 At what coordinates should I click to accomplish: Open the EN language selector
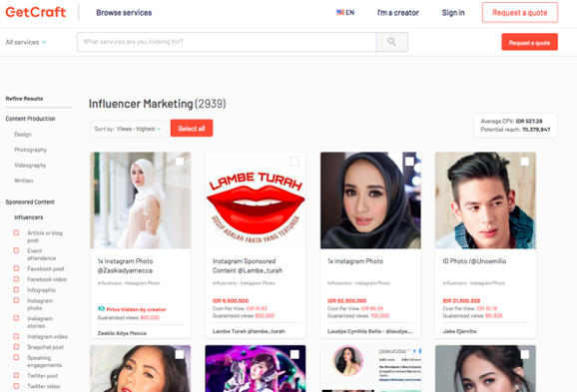click(345, 13)
